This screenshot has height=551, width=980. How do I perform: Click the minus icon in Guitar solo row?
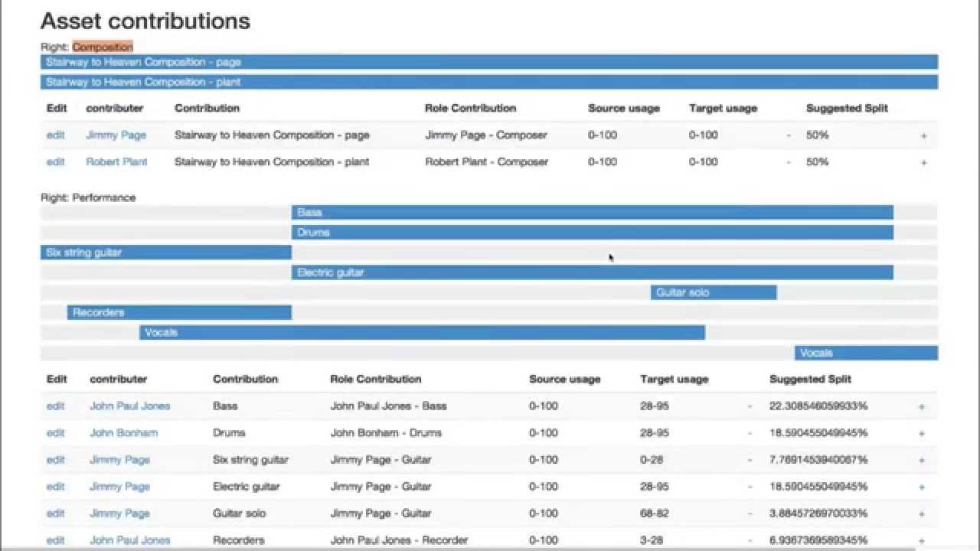750,514
